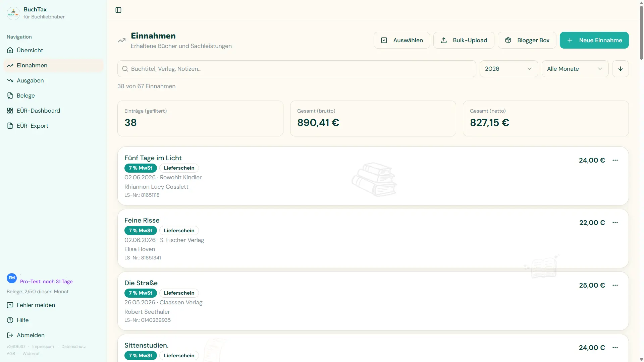
Task: Click LS-Nr.: 81651118
Action: coord(142,195)
